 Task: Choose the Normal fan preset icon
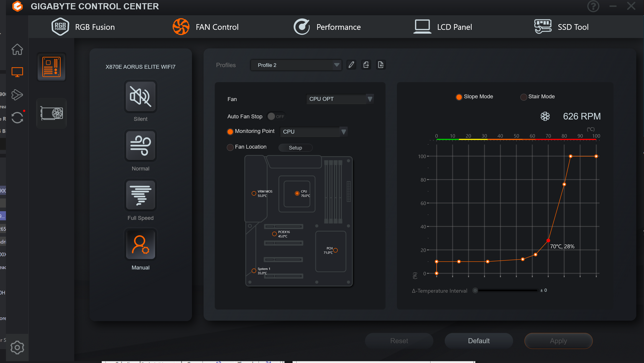point(141,146)
